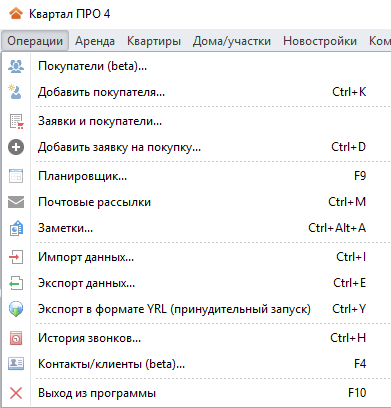
Task: Click the Импорт данных red arrow icon
Action: coord(16,257)
